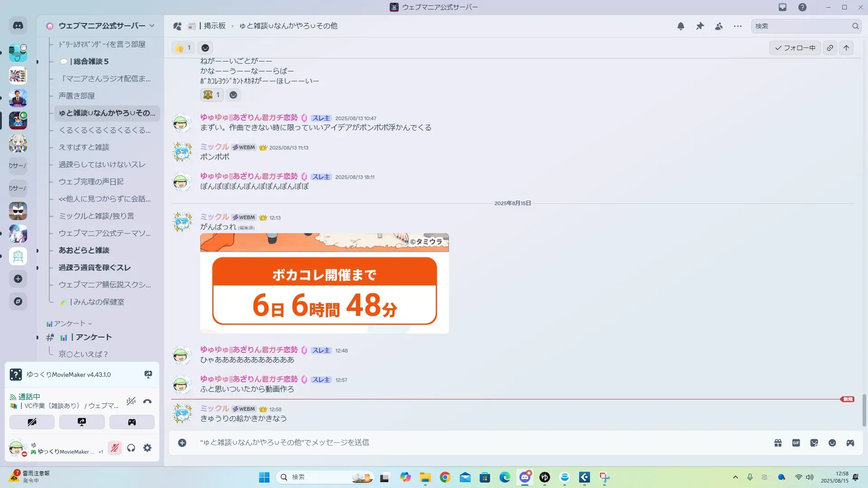Viewport: 868px width, 488px height.
Task: Toggle the camera button in call panel
Action: pos(32,422)
